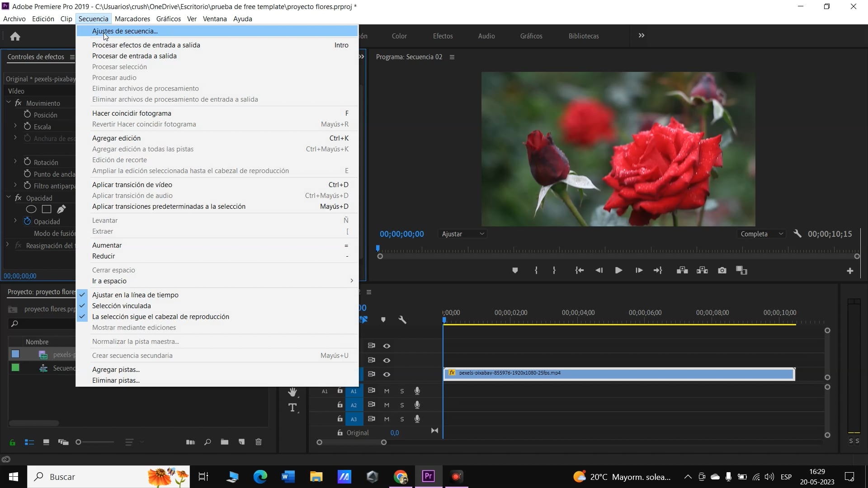This screenshot has height=488, width=868.
Task: Click the Program monitor playhead scrubber
Action: click(378, 249)
